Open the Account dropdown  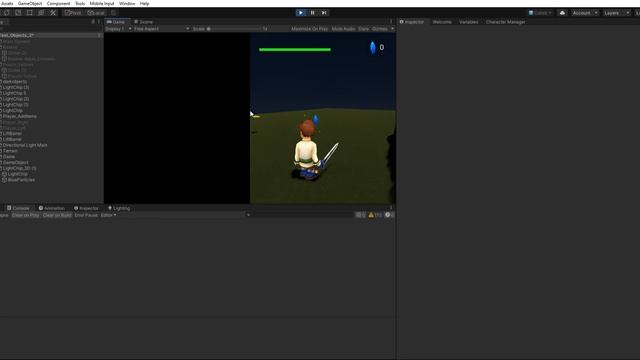(584, 13)
